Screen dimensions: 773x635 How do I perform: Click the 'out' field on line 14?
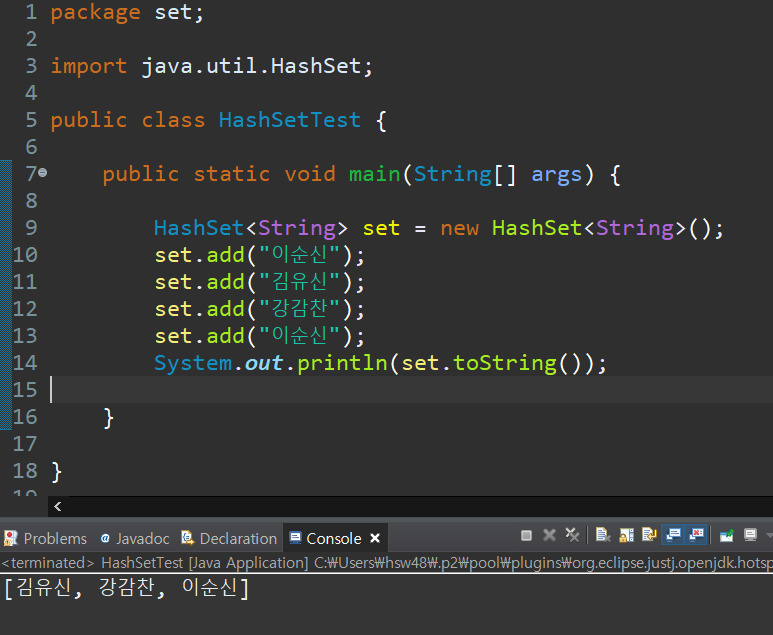264,364
